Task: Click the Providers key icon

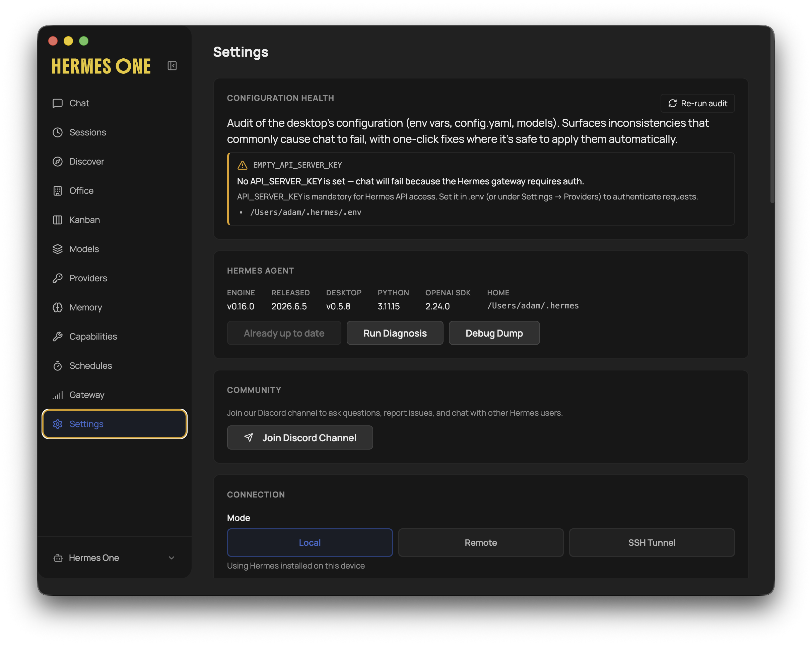Action: tap(58, 278)
